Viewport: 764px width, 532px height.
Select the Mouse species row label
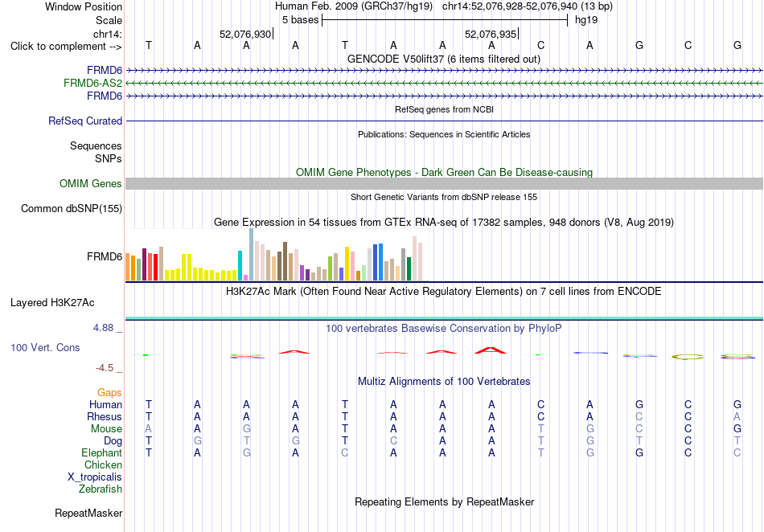[x=106, y=429]
